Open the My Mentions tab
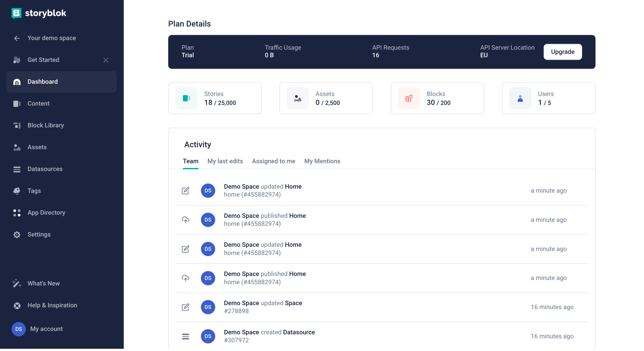Viewport: 644px width, 351px height. click(322, 161)
